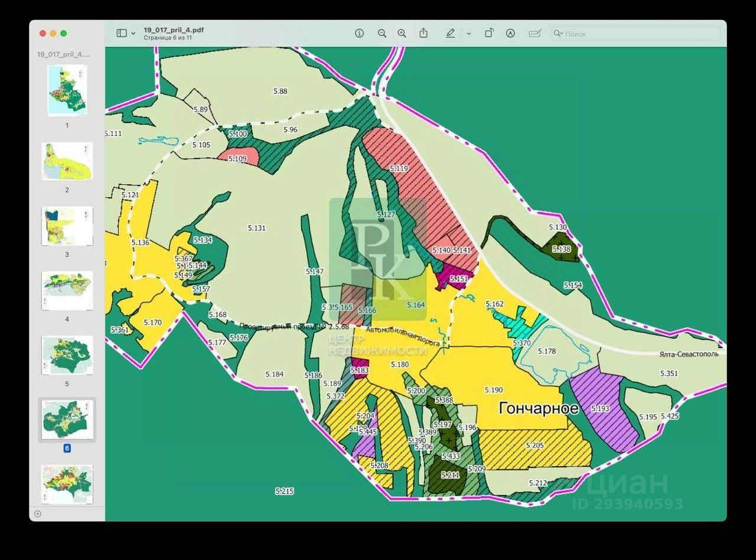
Task: Select the last visible thumbnail below page 6
Action: coord(67,484)
